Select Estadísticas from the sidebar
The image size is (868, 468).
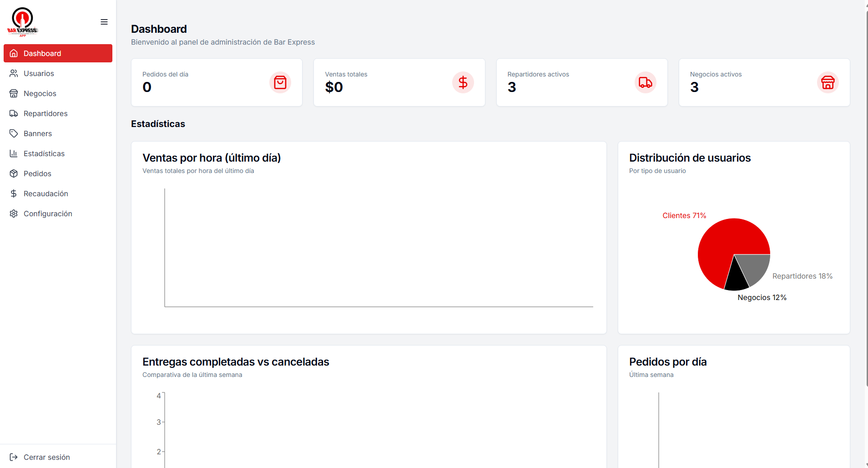point(58,153)
